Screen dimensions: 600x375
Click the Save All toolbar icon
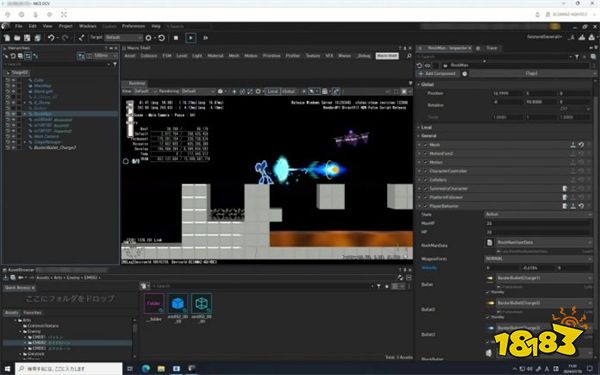pos(38,38)
